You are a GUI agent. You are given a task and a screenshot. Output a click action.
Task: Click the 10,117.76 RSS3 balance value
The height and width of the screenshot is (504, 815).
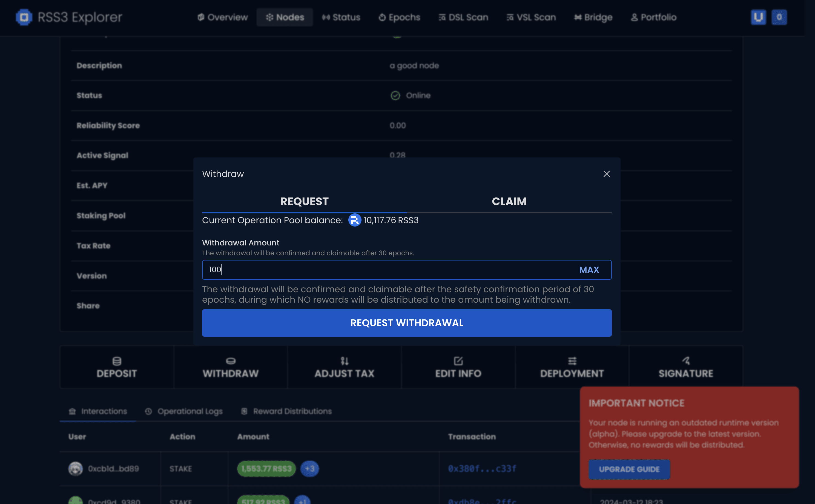click(391, 220)
